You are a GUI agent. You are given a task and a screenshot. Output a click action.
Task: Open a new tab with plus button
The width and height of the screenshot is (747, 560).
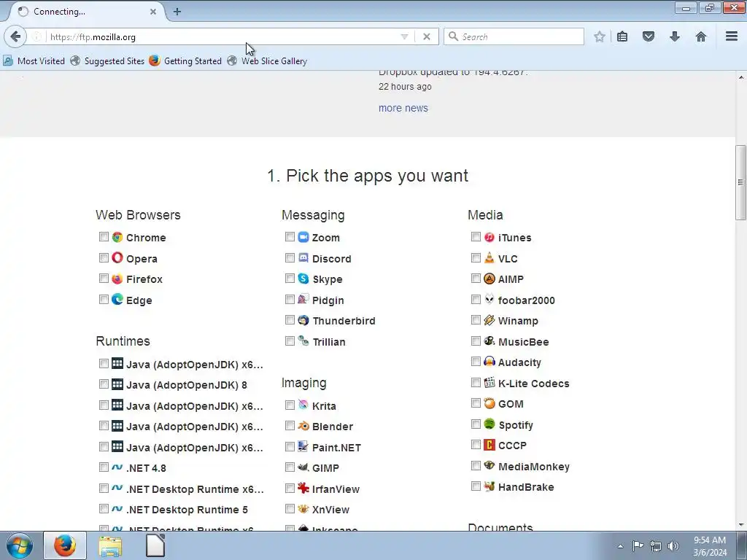coord(177,12)
